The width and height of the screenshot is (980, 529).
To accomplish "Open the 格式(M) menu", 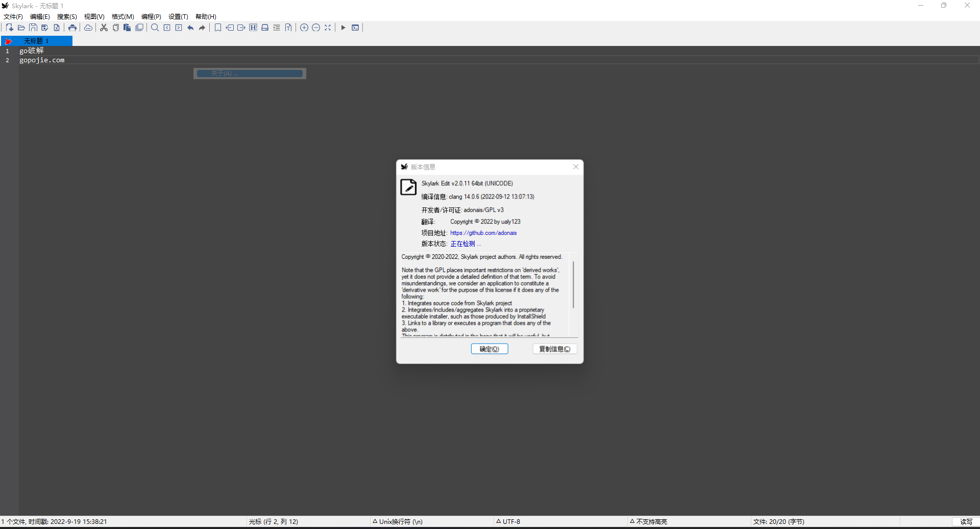I will 123,17.
